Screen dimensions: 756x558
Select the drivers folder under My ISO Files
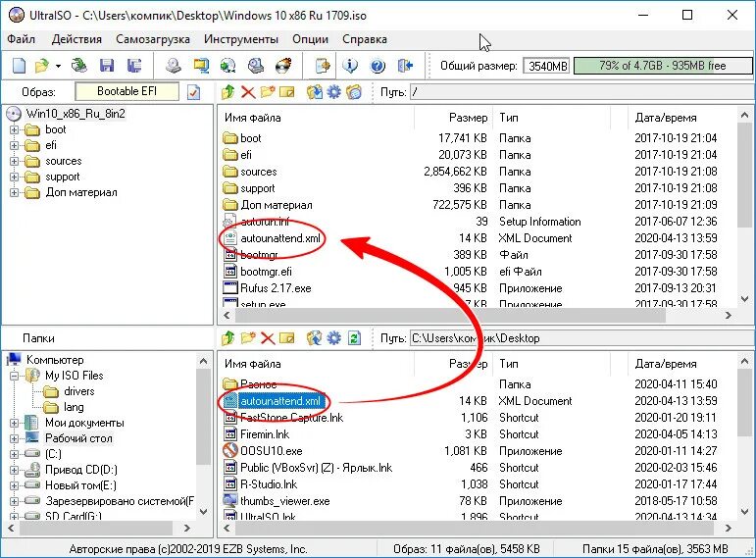click(x=79, y=391)
